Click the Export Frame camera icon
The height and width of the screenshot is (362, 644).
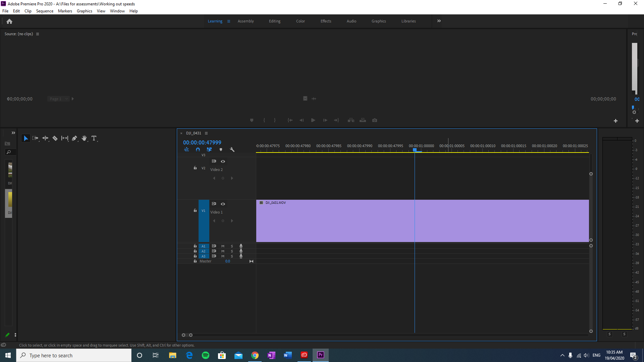tap(375, 120)
